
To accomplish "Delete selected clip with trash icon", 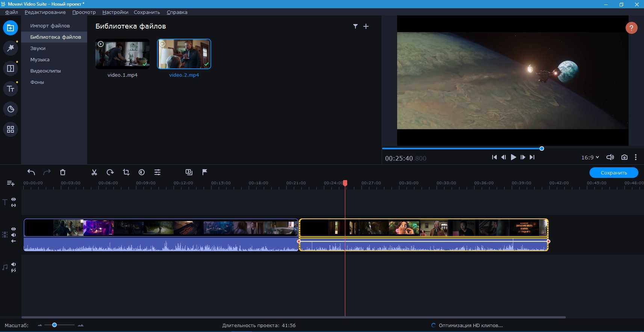I will point(63,172).
